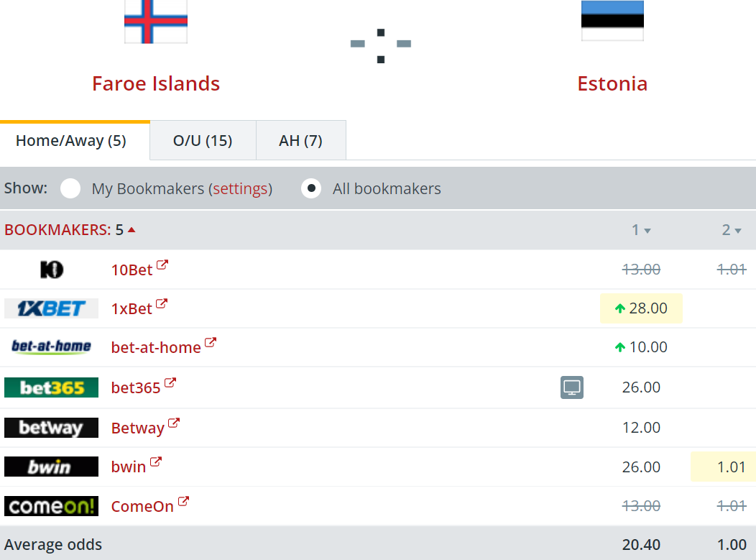Open the bookmaker settings link
Image resolution: width=756 pixels, height=560 pixels.
[x=241, y=189]
